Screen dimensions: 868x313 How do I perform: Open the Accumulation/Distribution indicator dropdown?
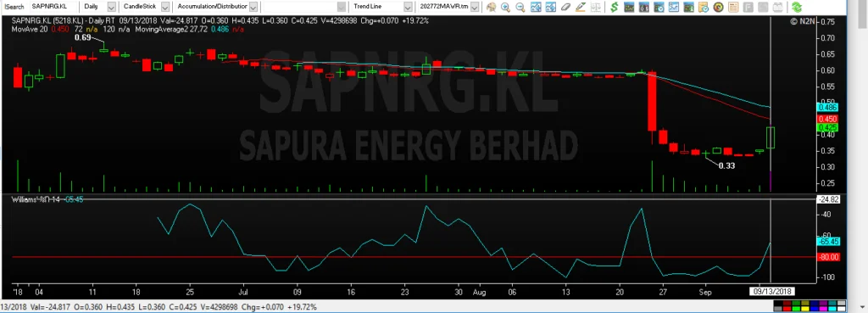pos(253,7)
